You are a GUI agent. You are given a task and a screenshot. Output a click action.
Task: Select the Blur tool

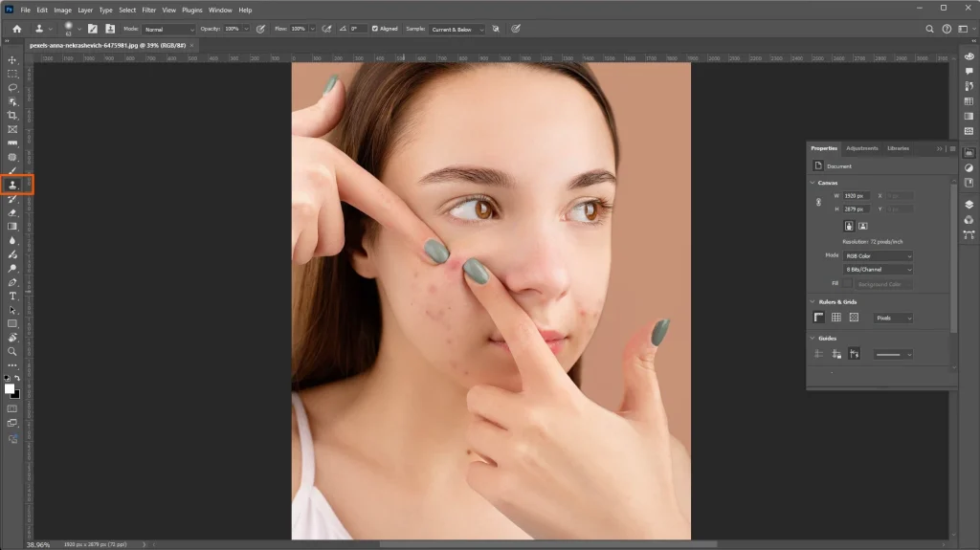pyautogui.click(x=11, y=241)
